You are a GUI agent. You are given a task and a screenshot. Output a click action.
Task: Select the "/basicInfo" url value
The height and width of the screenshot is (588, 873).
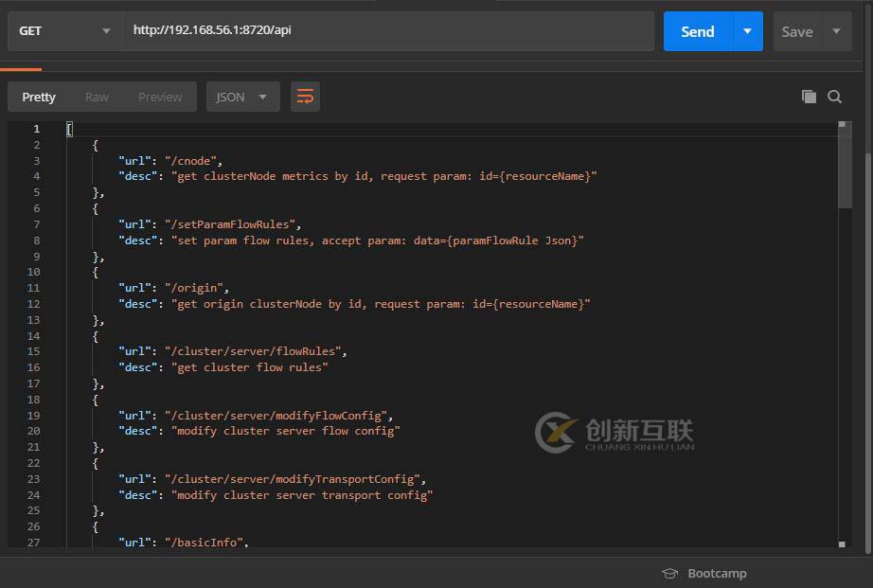204,543
